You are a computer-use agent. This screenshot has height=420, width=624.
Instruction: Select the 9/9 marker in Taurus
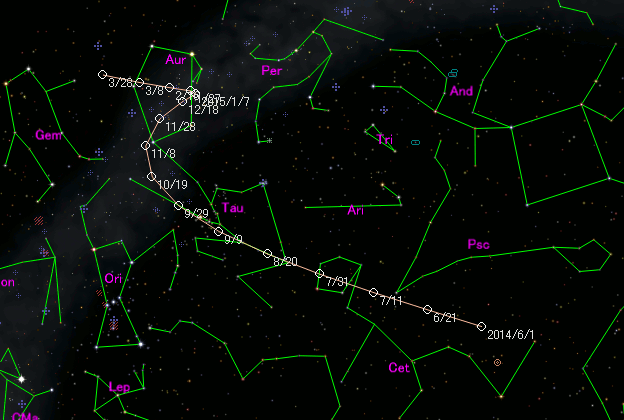[219, 232]
